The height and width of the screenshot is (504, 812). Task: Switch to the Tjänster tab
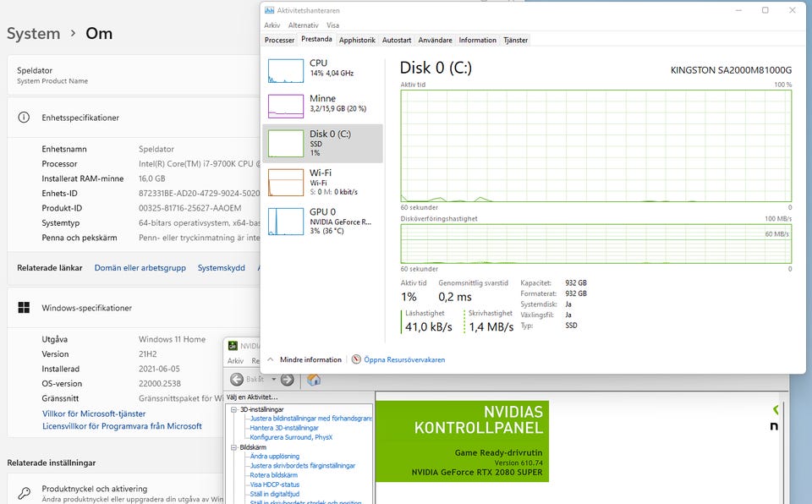click(x=516, y=40)
